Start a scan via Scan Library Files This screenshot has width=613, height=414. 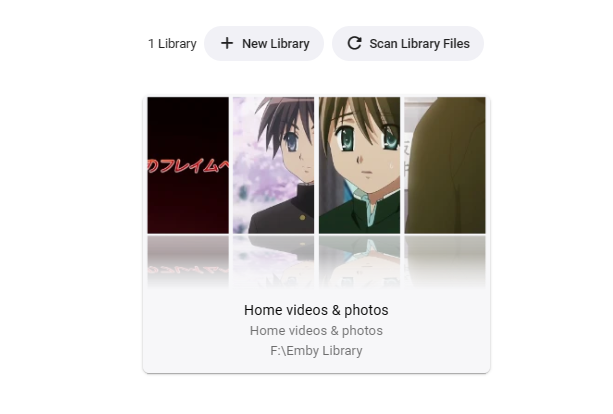point(408,43)
